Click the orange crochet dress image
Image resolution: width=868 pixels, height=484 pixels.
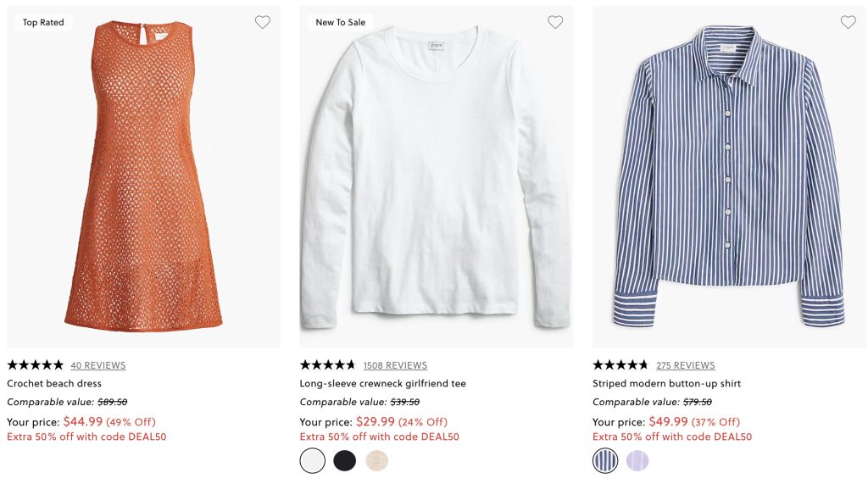pos(144,176)
